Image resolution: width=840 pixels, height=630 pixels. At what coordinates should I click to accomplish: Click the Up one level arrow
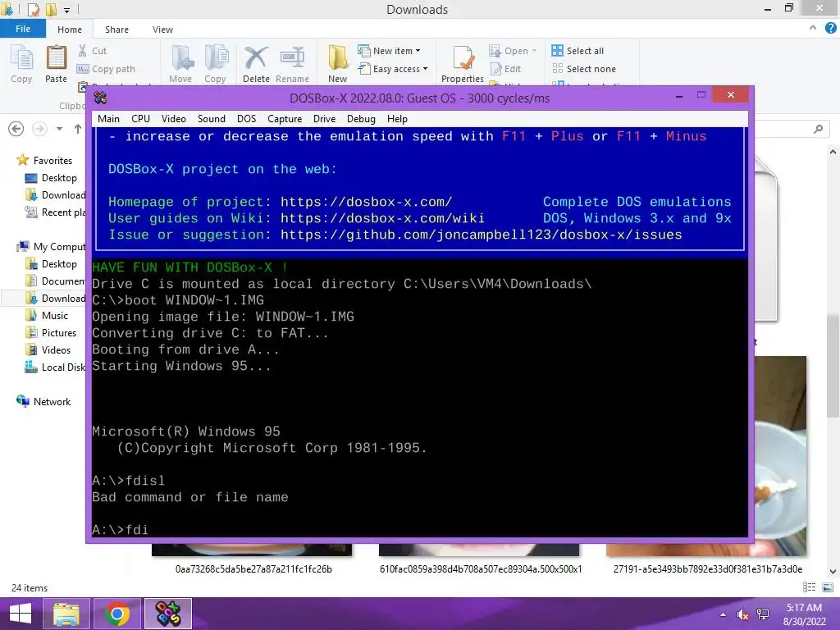tap(78, 129)
